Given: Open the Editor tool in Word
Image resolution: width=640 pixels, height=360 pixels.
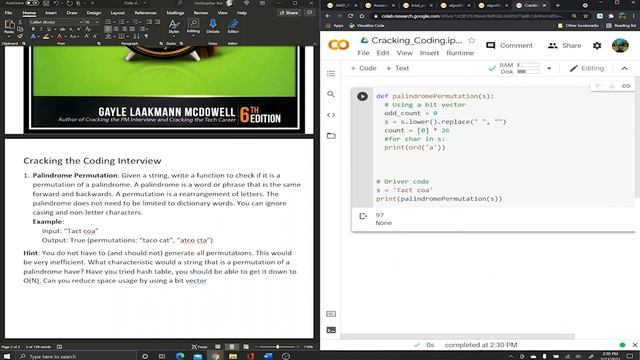Looking at the screenshot, I should point(233,26).
